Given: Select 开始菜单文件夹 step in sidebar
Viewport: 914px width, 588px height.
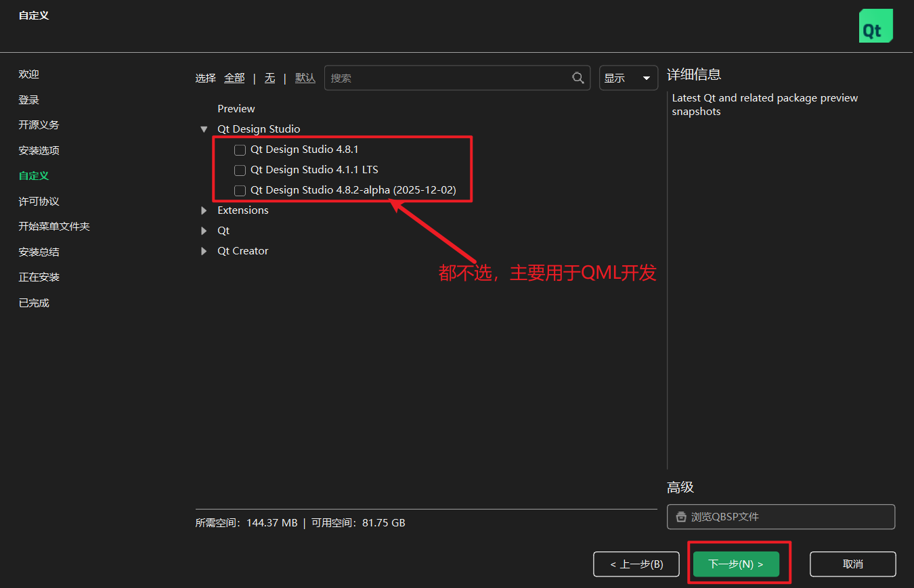Looking at the screenshot, I should 54,227.
